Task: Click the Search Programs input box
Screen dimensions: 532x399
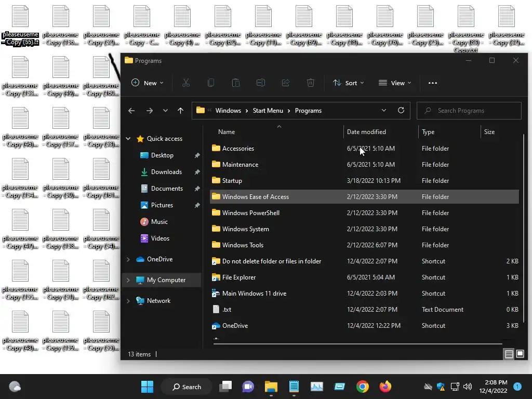Action: pos(469,111)
